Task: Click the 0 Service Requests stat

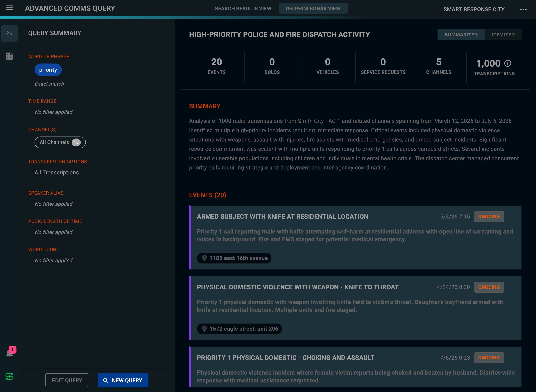Action: 383,66
